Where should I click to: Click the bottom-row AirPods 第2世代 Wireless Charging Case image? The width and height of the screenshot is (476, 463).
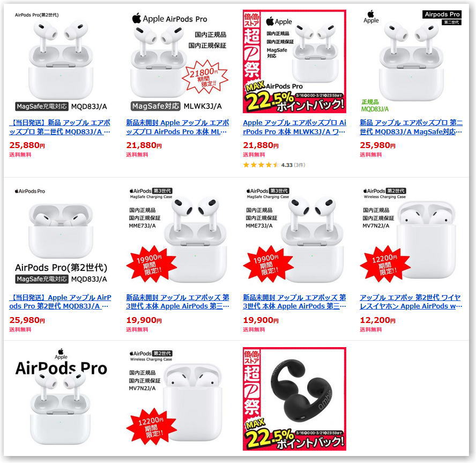click(177, 399)
